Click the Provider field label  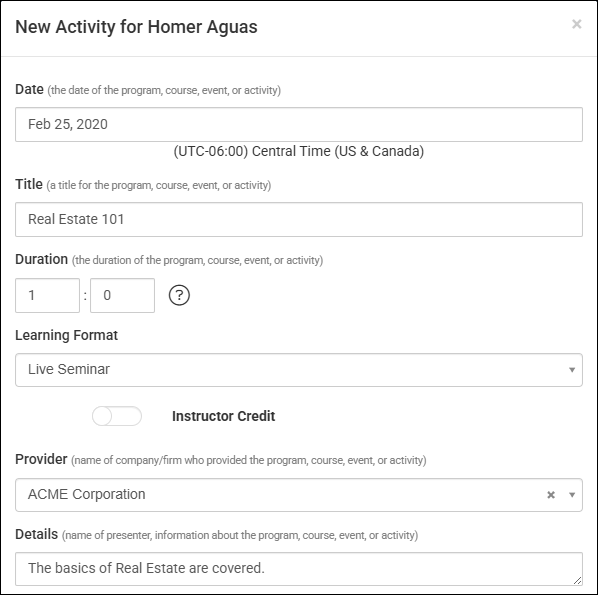[x=41, y=459]
